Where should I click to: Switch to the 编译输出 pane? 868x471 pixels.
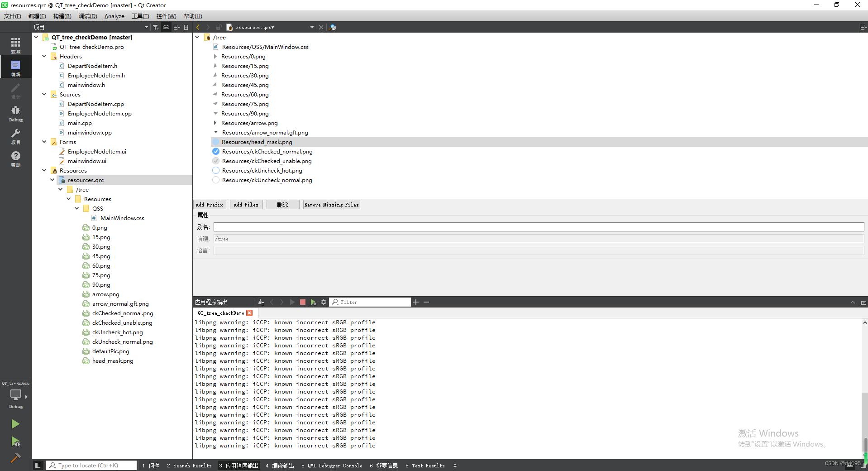click(280, 466)
